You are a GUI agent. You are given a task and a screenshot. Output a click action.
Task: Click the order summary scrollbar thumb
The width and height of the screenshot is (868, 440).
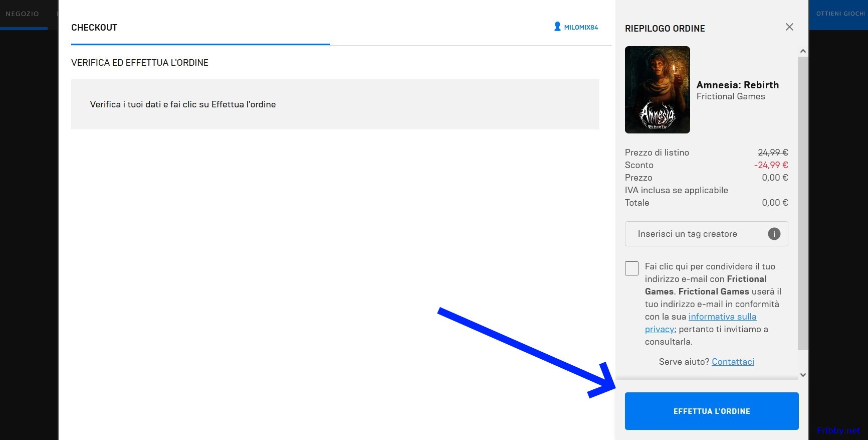(803, 201)
